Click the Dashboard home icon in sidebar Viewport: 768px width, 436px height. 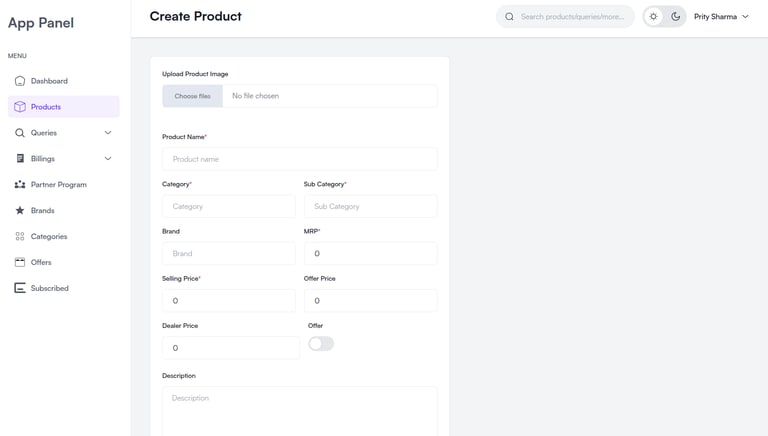tap(20, 81)
